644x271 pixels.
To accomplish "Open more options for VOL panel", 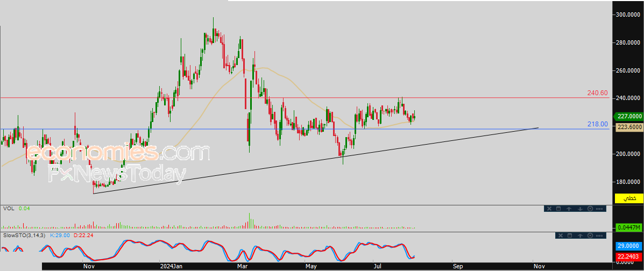I will tap(599, 209).
